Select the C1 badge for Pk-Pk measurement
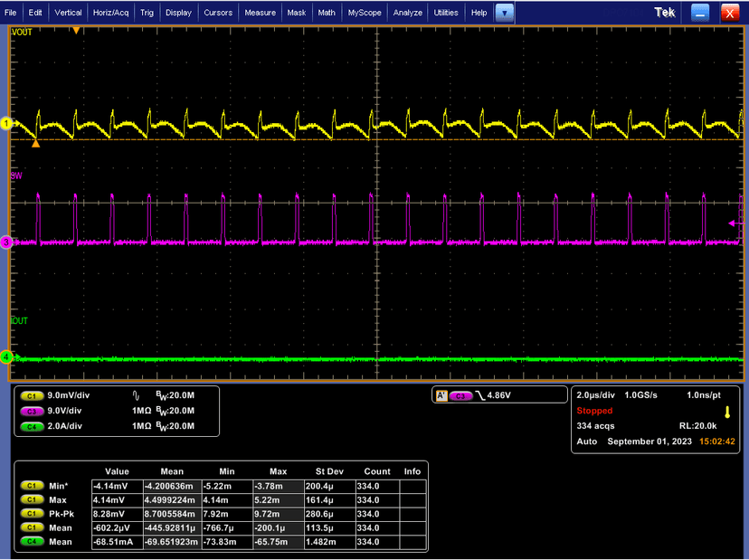749x560 pixels. point(33,514)
